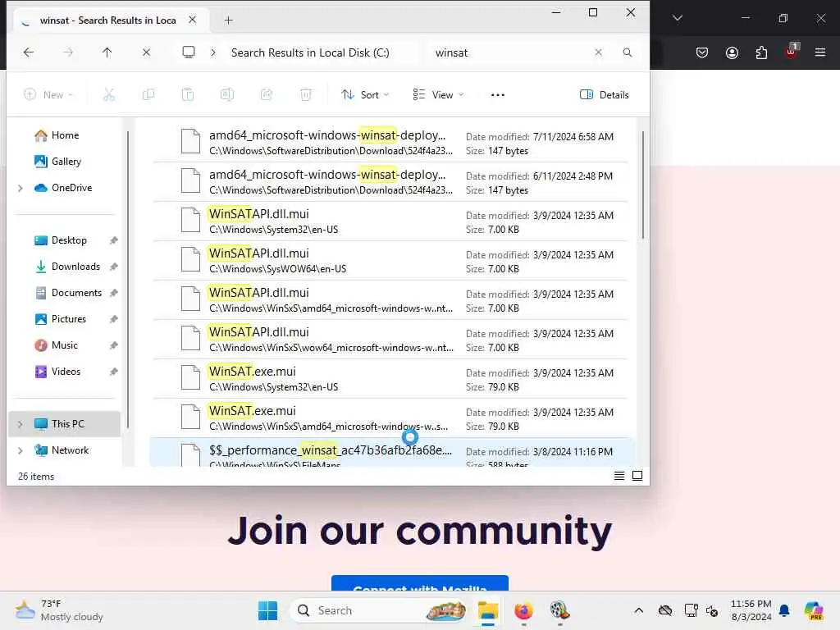Select the $$_performance_winsat file

pyautogui.click(x=391, y=453)
